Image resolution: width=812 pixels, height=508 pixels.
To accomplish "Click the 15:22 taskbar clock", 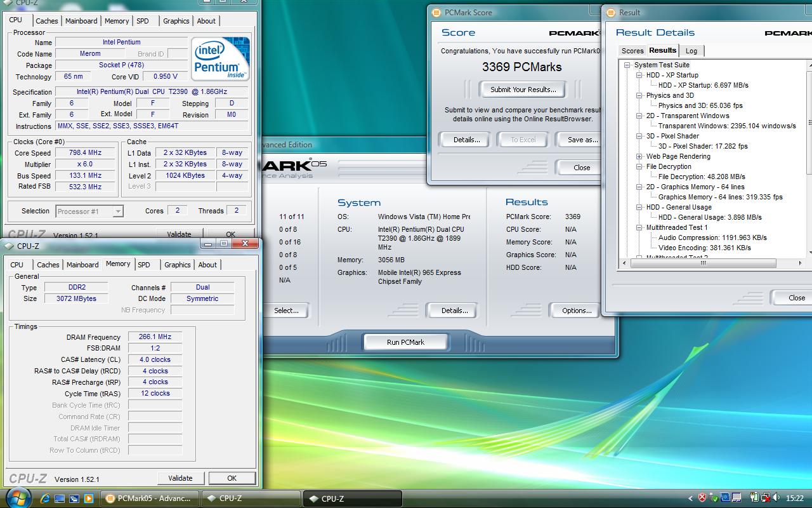I will point(794,498).
